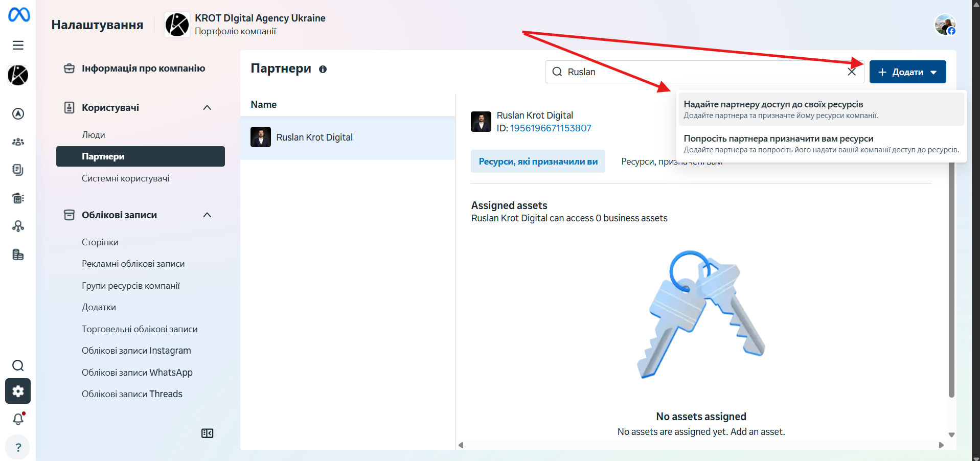Open the hamburger menu
The image size is (980, 461).
pyautogui.click(x=18, y=45)
